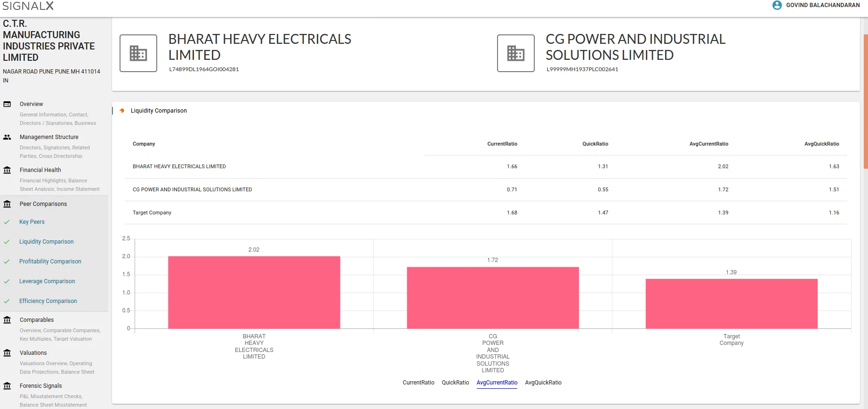Click the CurrentRatio column header

point(502,144)
